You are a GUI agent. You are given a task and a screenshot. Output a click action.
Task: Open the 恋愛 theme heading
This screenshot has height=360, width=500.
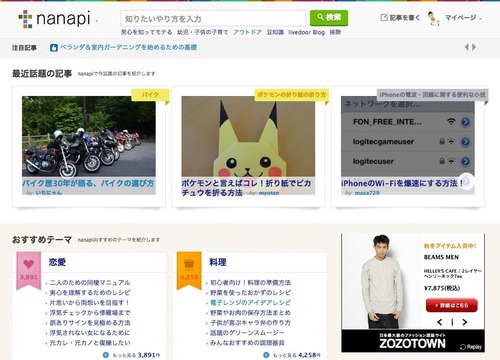(57, 262)
